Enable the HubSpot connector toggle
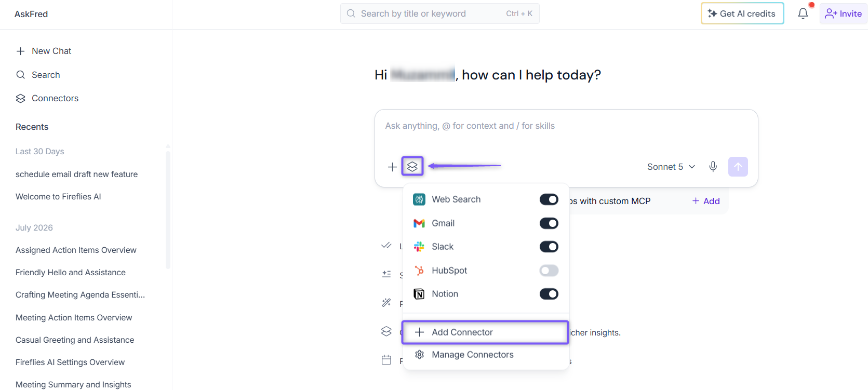Viewport: 868px width, 390px height. pyautogui.click(x=549, y=271)
